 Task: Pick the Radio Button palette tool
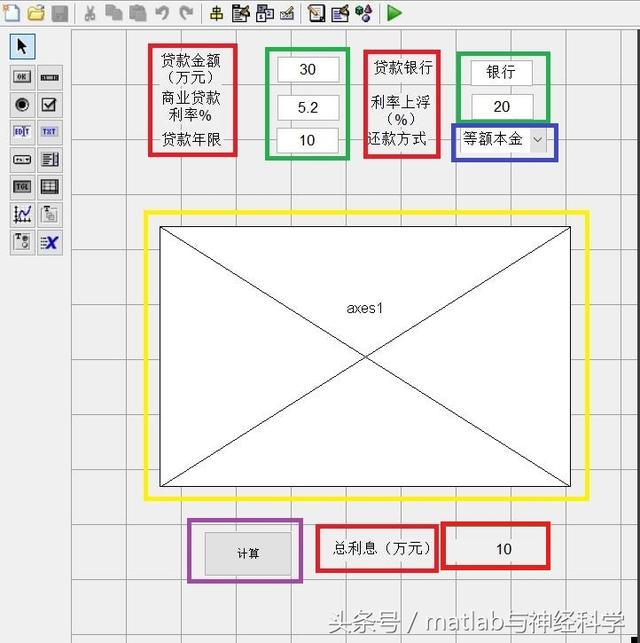tap(23, 105)
